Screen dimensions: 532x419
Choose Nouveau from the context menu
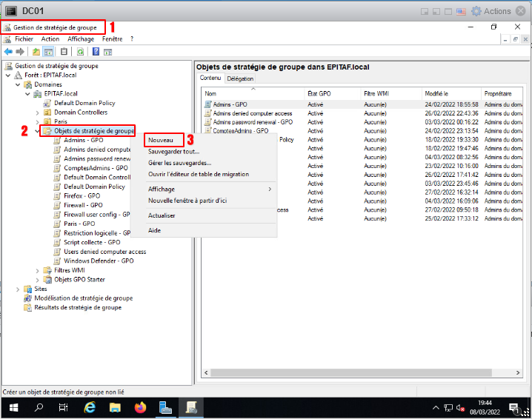pyautogui.click(x=160, y=139)
